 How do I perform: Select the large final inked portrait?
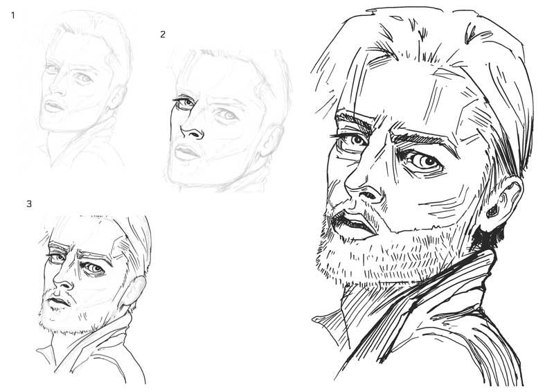coord(422,194)
